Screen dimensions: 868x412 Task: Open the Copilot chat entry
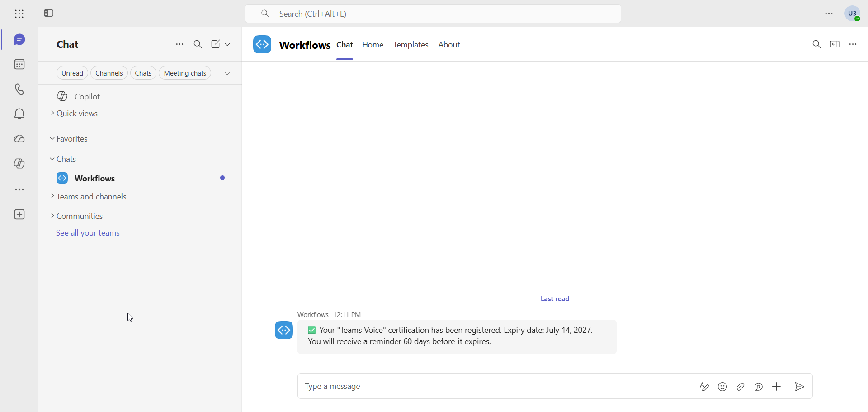click(140, 96)
